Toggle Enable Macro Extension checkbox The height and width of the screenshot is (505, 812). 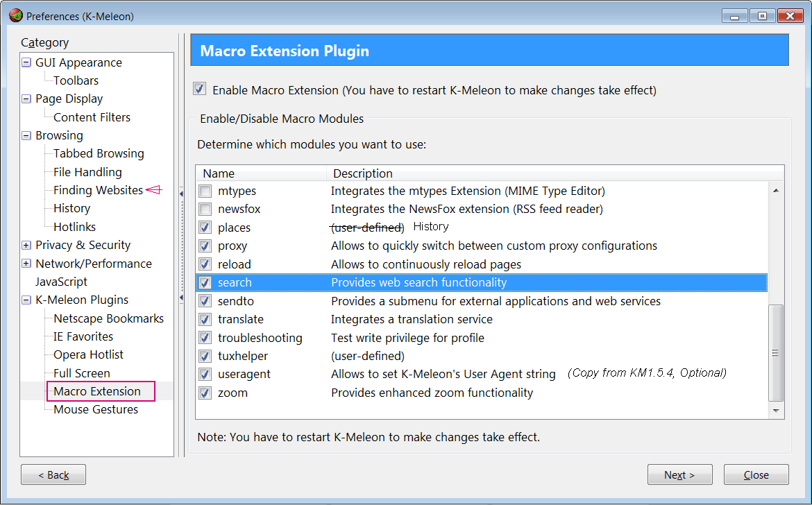click(200, 89)
